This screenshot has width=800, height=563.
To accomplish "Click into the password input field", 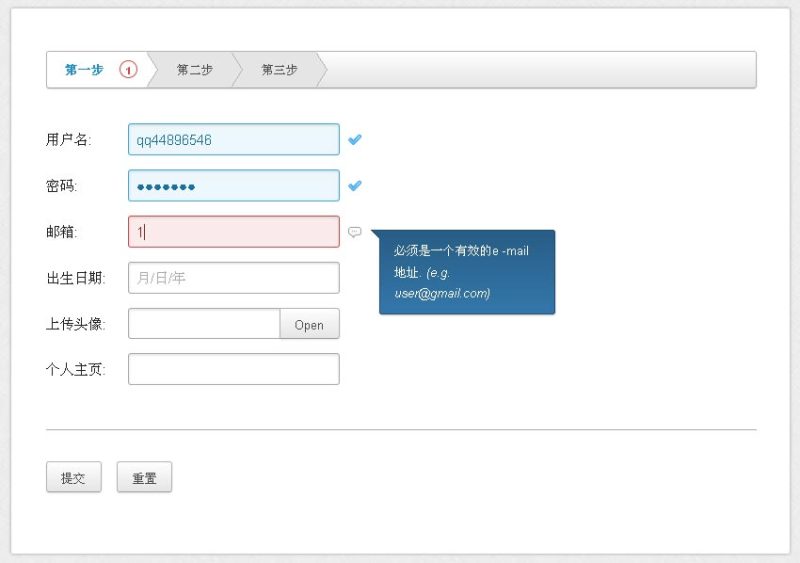I will click(233, 186).
